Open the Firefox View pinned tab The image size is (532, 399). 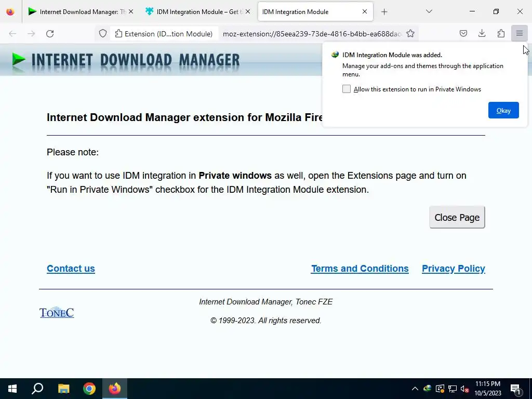pyautogui.click(x=10, y=11)
